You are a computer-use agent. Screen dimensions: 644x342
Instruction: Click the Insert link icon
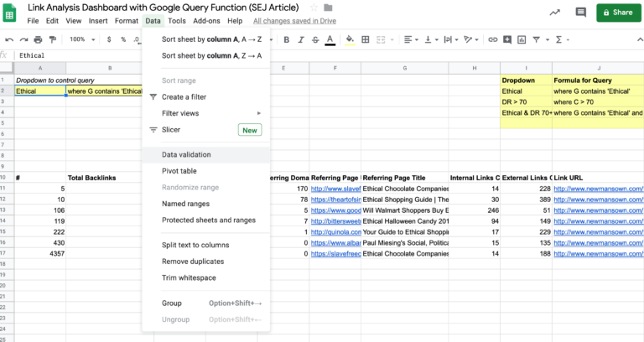(x=491, y=39)
